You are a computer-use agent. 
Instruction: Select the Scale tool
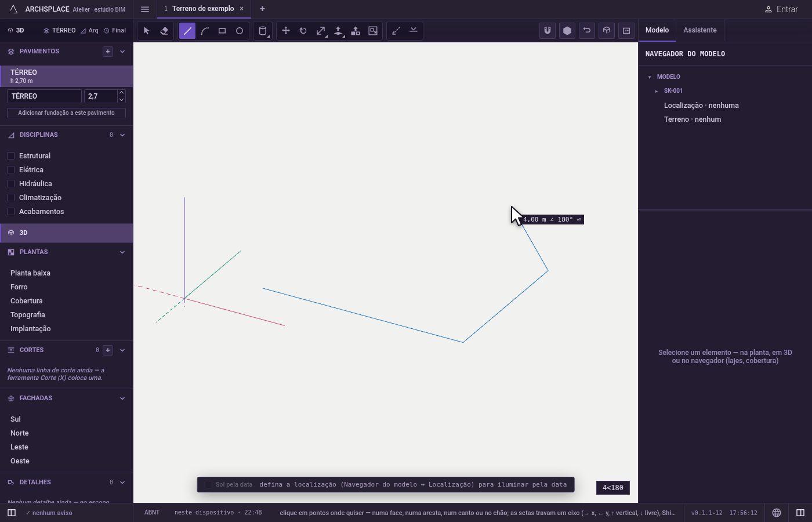(321, 31)
